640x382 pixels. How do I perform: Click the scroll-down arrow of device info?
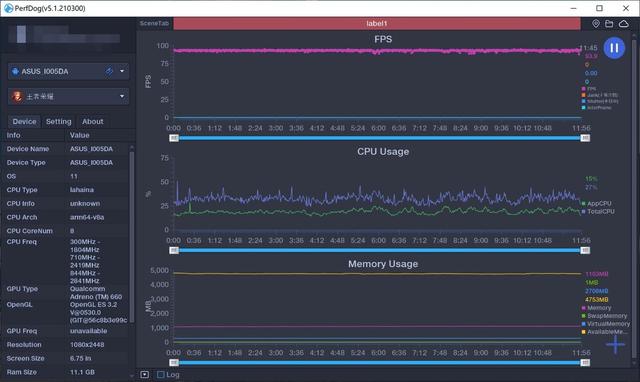131,375
